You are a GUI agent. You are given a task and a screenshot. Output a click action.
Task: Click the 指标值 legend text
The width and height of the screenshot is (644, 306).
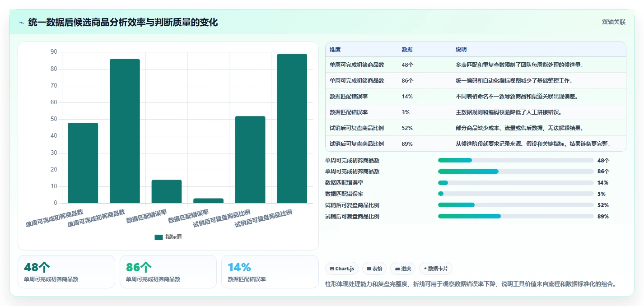pos(173,237)
